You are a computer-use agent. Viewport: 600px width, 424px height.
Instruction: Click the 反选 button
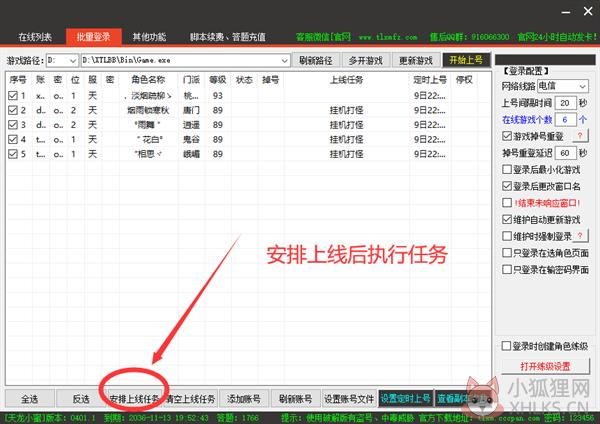[81, 399]
